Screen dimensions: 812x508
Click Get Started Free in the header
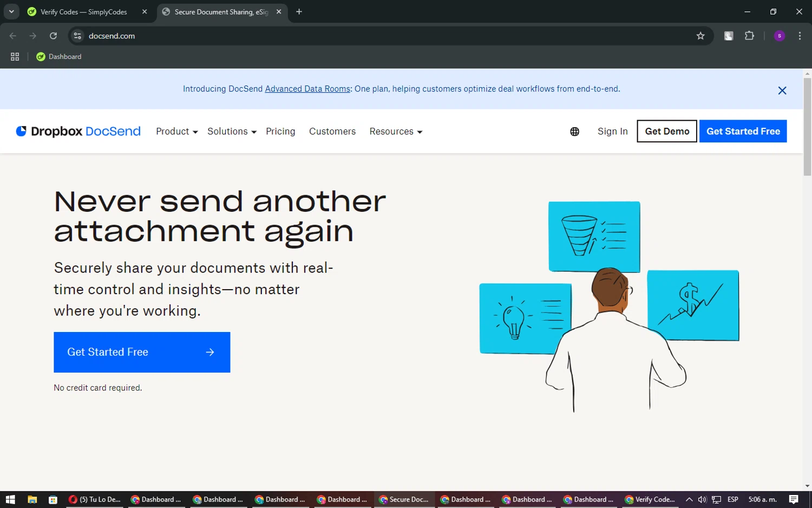pos(743,132)
